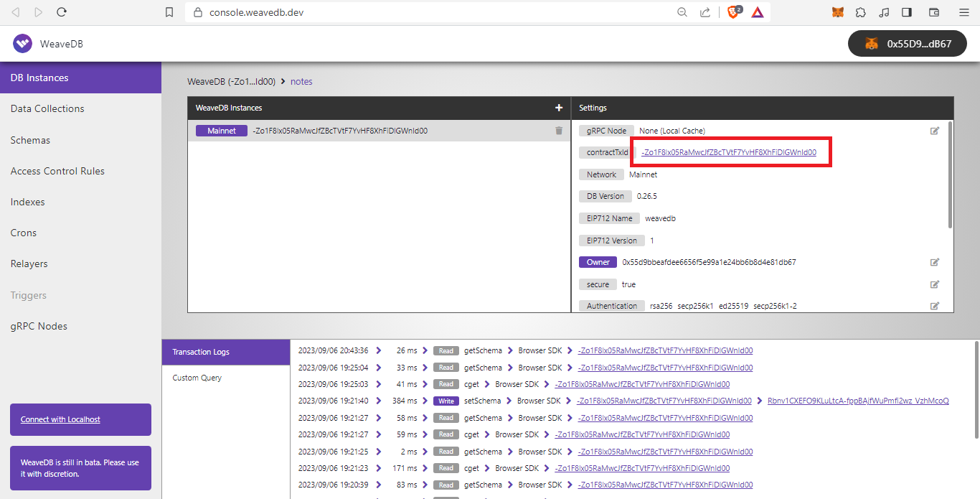Click the plus icon to add WeaveDB instance
Screen dimensions: 980x499
click(559, 108)
